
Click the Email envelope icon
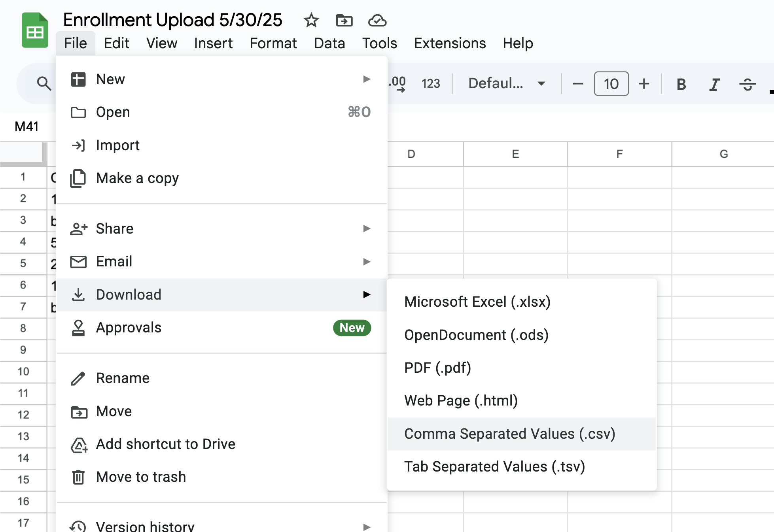tap(78, 262)
